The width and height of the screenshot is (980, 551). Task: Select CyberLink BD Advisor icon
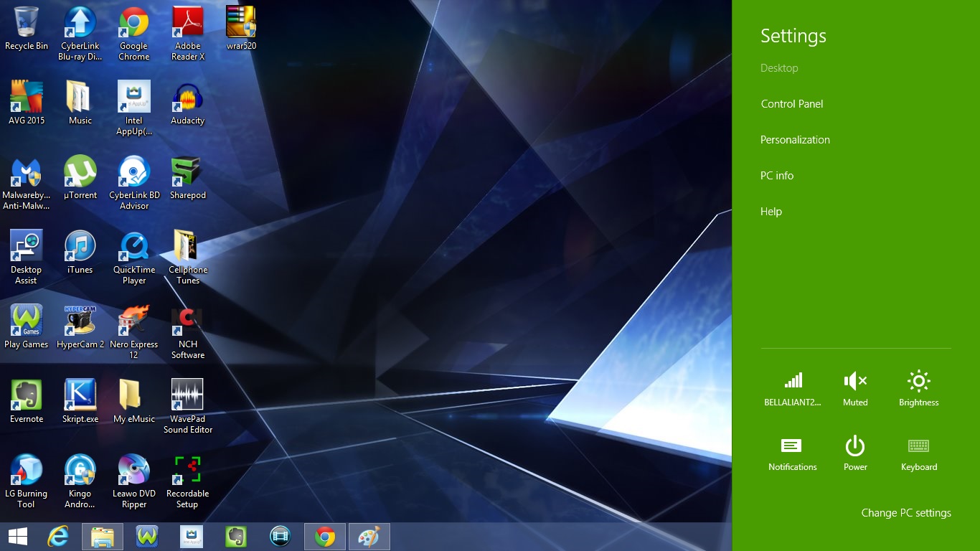pyautogui.click(x=134, y=183)
